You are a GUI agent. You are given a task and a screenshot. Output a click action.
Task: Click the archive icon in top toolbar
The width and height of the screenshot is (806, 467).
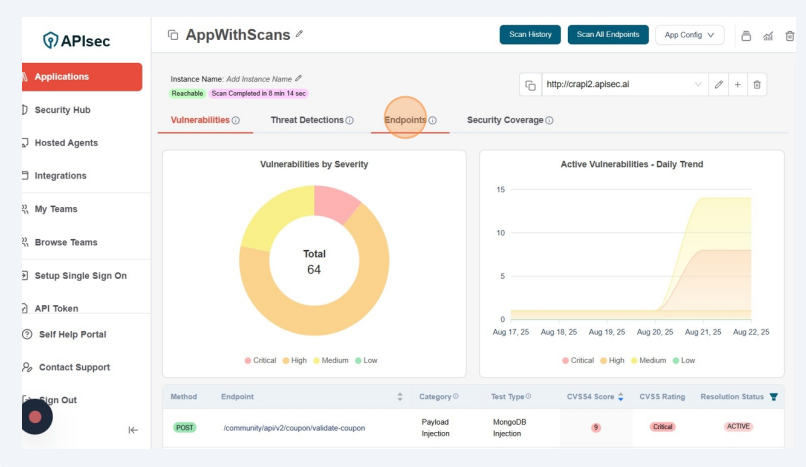[x=746, y=36]
